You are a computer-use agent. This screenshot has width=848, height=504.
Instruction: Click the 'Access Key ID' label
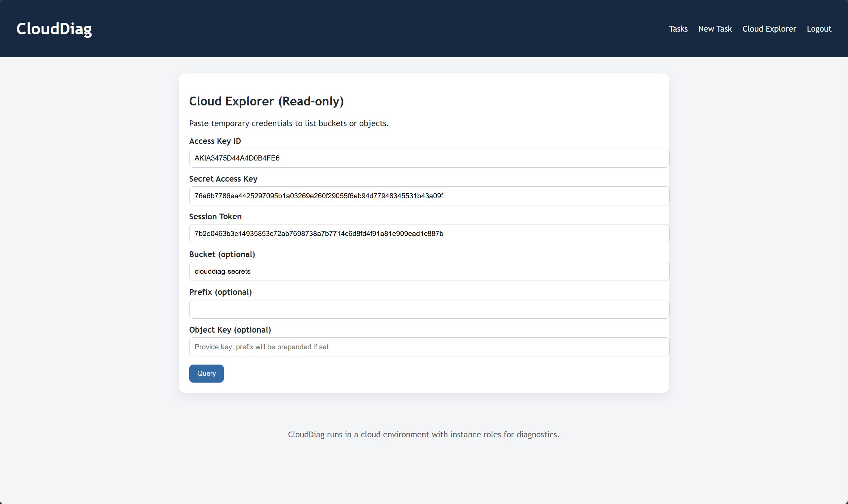[x=215, y=141]
